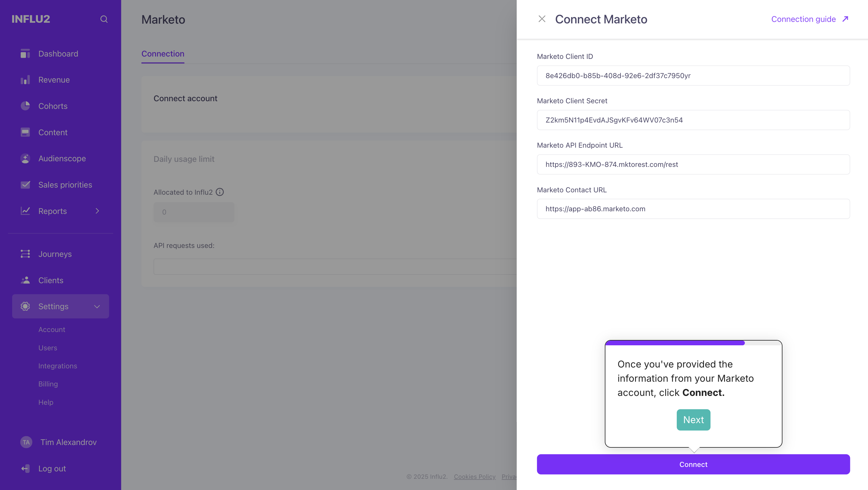Click info icon beside Allocated to Influ2

tap(220, 192)
